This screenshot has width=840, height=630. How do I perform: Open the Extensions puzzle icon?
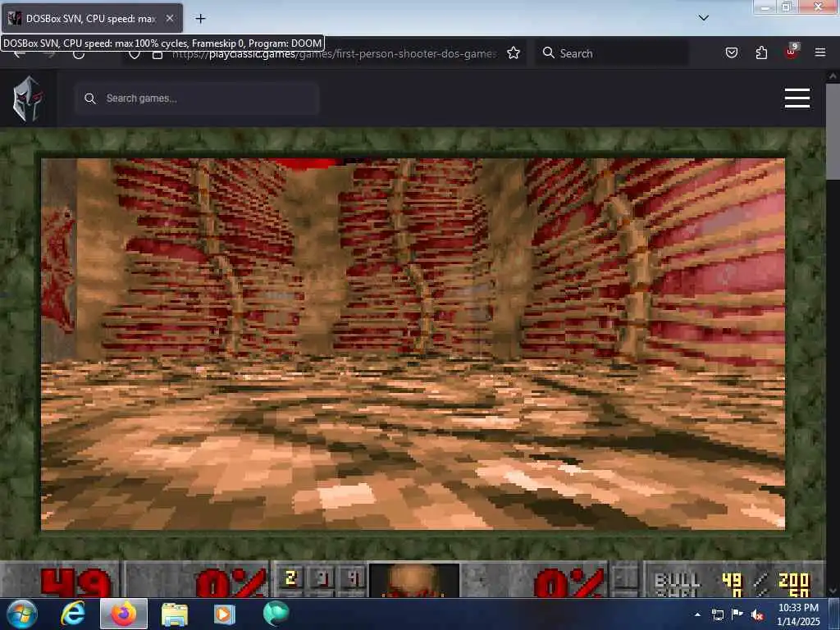click(x=761, y=52)
